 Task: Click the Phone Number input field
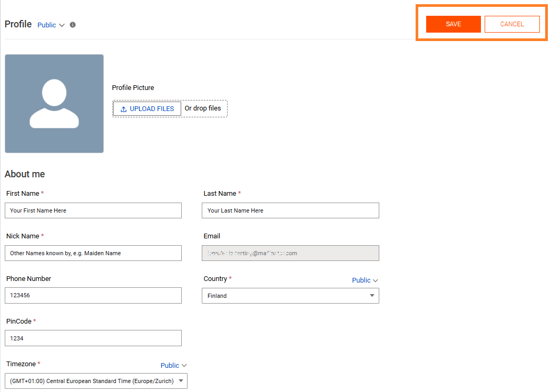point(93,295)
